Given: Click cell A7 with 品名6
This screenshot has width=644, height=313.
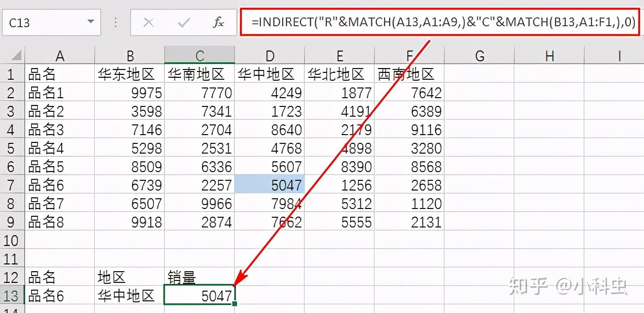Looking at the screenshot, I should pyautogui.click(x=60, y=185).
